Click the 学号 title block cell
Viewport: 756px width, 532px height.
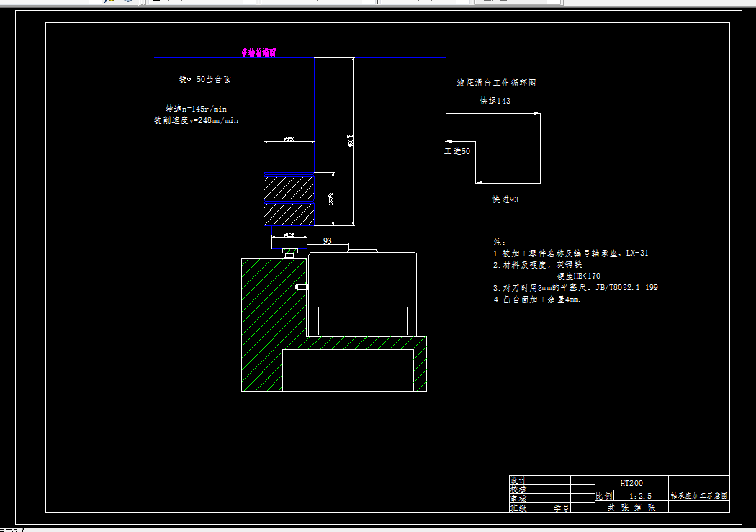(x=562, y=508)
